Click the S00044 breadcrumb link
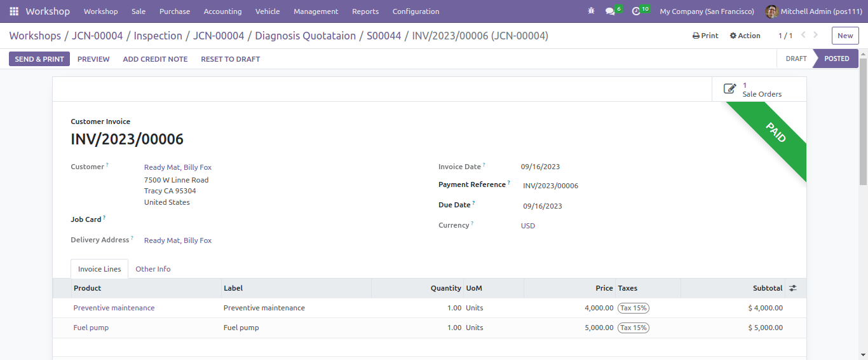868x360 pixels. (384, 36)
